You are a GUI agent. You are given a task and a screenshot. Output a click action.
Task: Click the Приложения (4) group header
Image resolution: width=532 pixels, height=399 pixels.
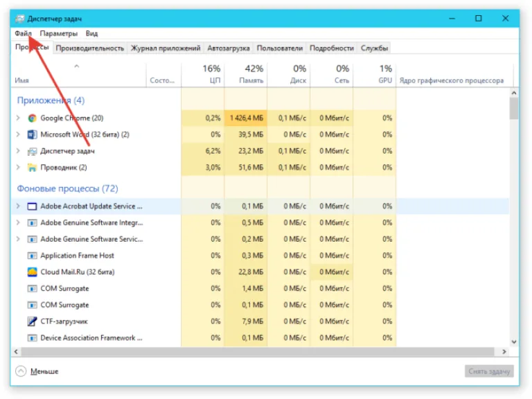click(x=51, y=100)
